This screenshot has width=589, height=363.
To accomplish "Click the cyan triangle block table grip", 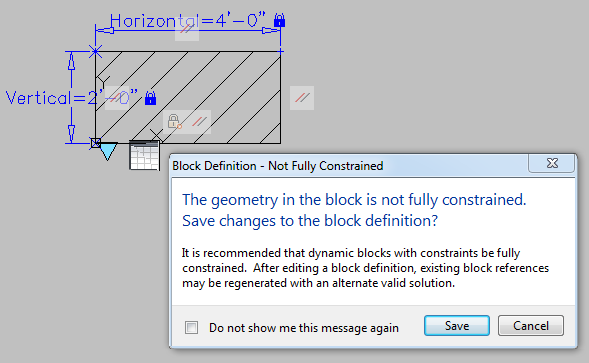I will pos(109,151).
